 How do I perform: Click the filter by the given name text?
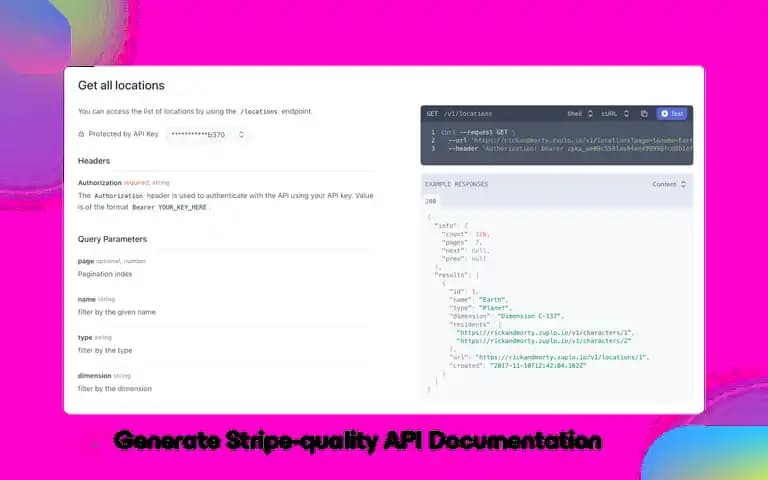point(117,312)
